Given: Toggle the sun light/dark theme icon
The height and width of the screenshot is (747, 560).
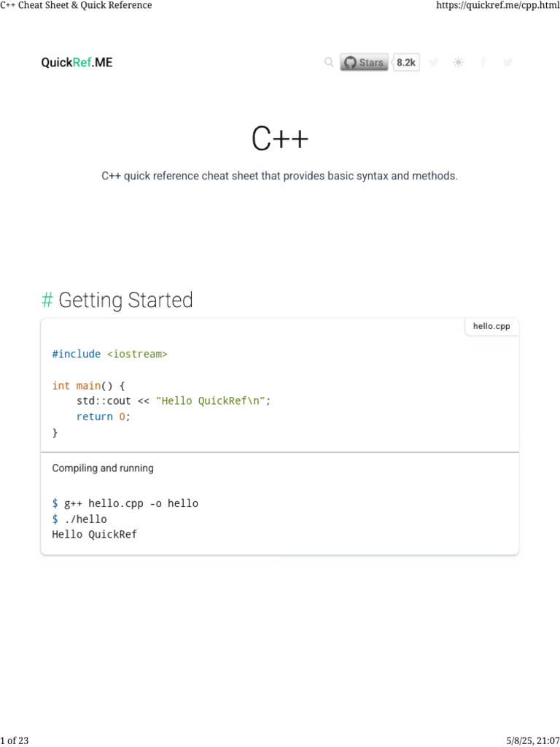Looking at the screenshot, I should (x=458, y=63).
